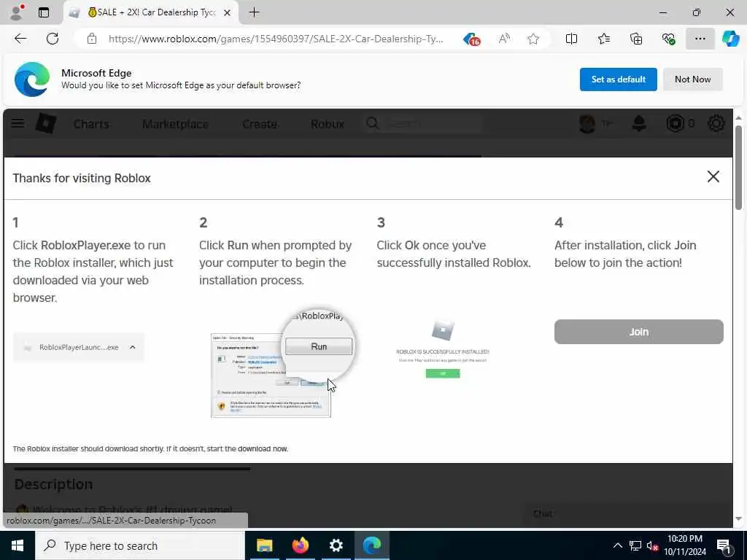Open Edge Settings and more menu

click(x=700, y=39)
